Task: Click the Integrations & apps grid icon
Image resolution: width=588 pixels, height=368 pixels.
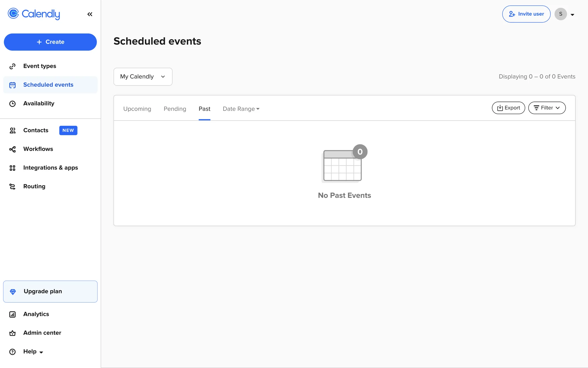Action: (x=13, y=168)
